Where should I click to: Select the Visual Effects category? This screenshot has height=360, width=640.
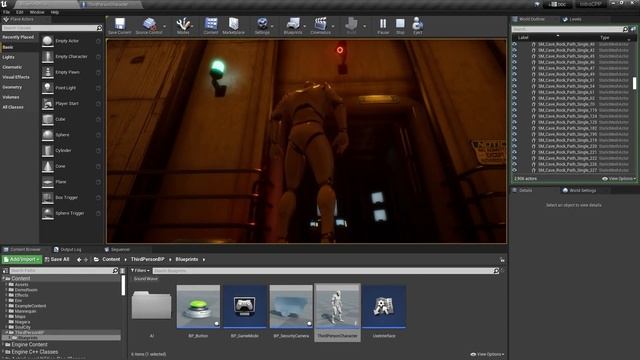(x=16, y=77)
